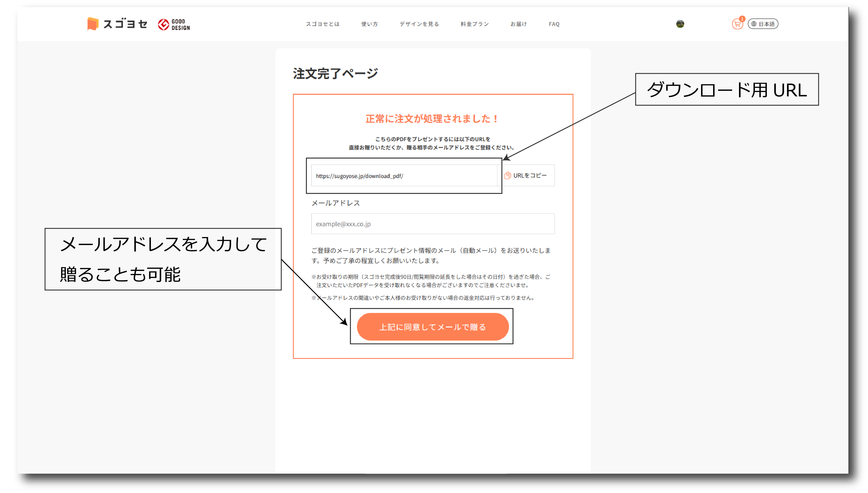Screen dimensions: 868x493
Task: Click the 注文完了ページ heading
Action: point(335,73)
